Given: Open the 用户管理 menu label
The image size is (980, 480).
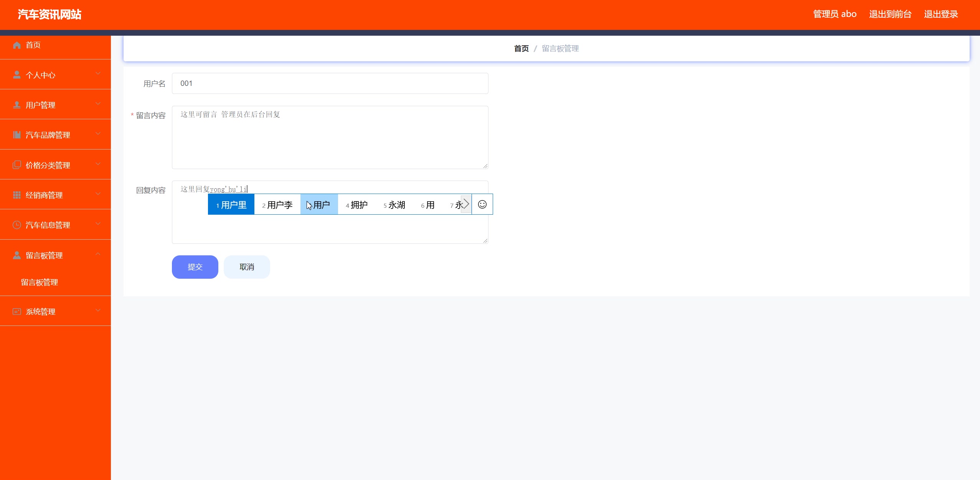Looking at the screenshot, I should [40, 105].
